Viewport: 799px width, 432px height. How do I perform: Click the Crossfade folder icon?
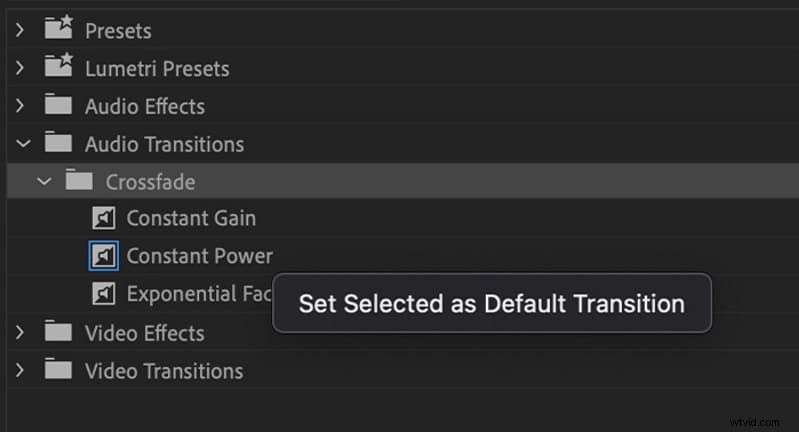80,181
